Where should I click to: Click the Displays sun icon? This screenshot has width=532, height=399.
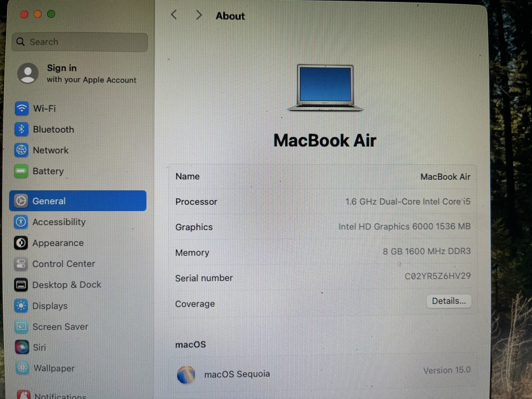click(21, 306)
